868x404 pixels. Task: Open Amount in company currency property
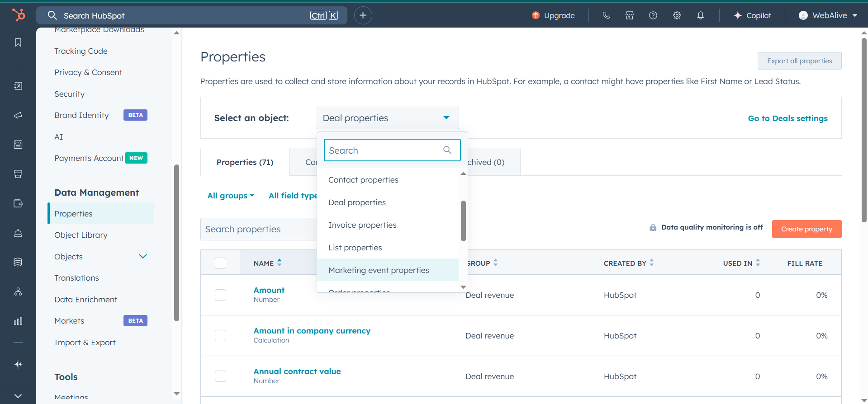click(x=312, y=331)
